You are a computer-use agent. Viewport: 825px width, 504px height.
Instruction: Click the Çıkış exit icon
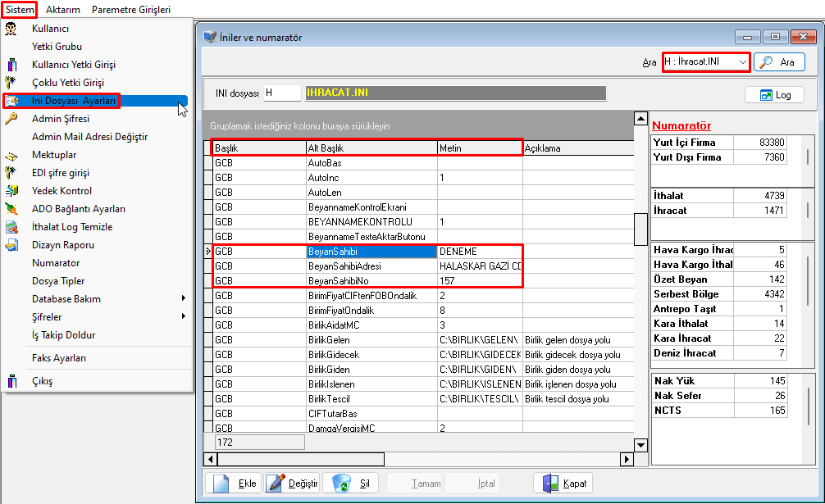point(11,381)
